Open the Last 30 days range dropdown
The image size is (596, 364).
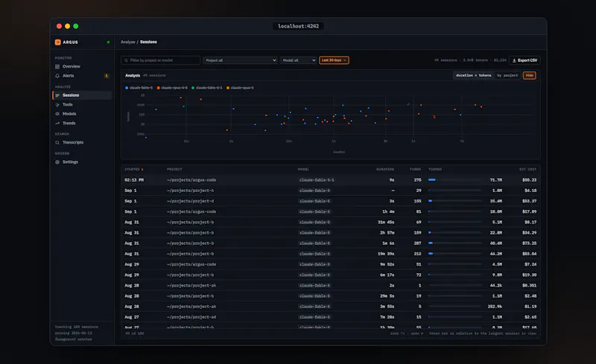click(x=334, y=60)
